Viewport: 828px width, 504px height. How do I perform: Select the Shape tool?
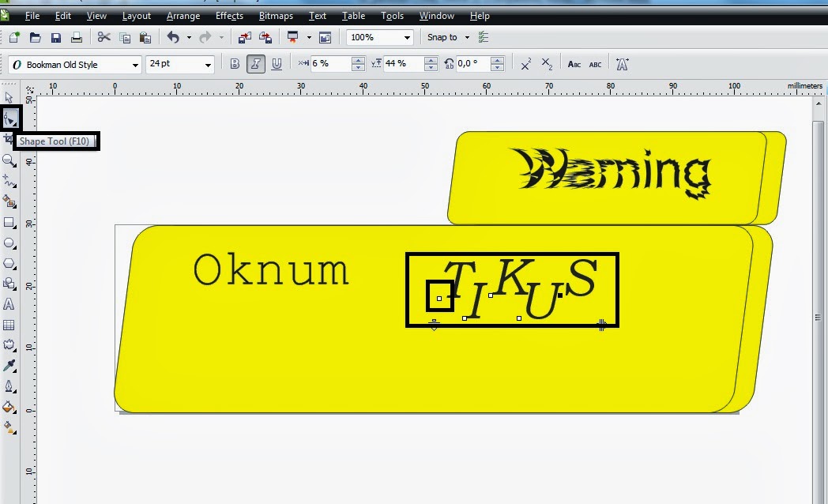(x=10, y=118)
